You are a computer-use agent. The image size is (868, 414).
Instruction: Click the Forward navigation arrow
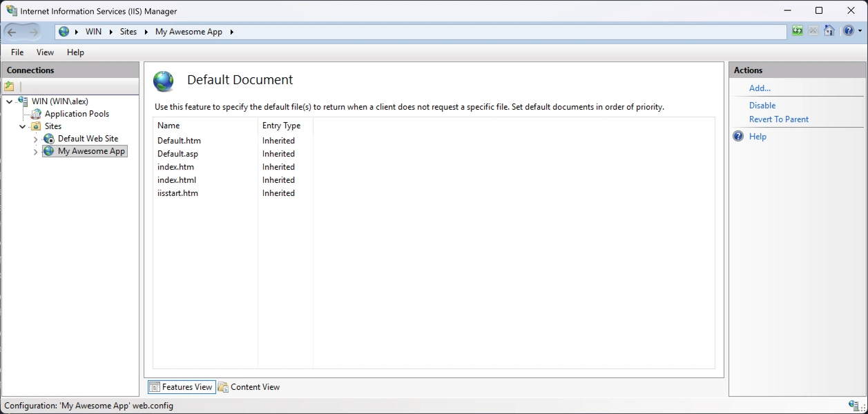[33, 32]
